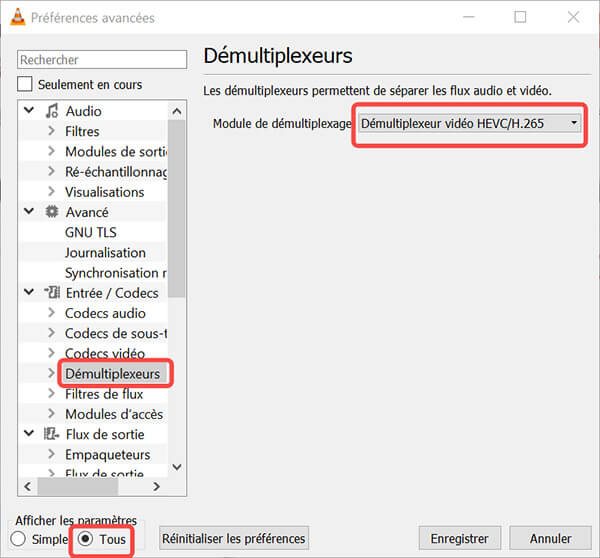Select Codecs vidéo tree item
The height and width of the screenshot is (558, 600).
105,353
